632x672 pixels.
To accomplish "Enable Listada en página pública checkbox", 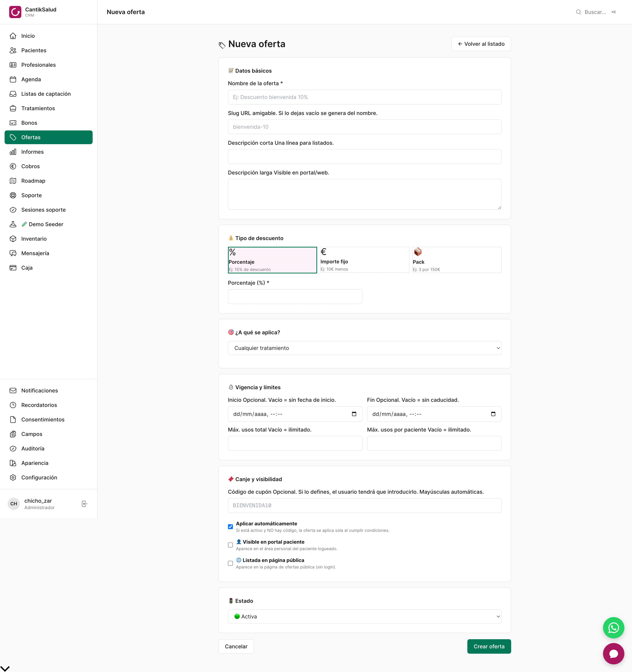I will (x=230, y=563).
